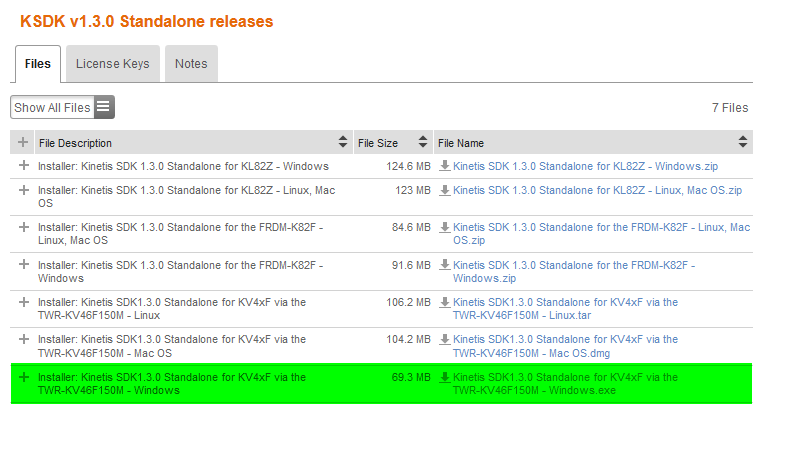Expand the TWR-KV46F150M - Linux row
The height and width of the screenshot is (450, 806).
tap(24, 302)
